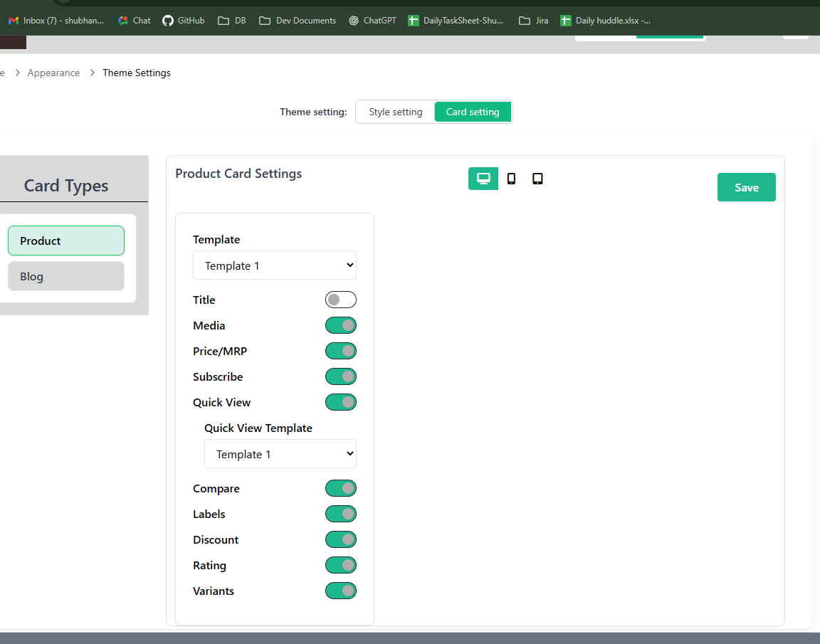Select Product card type

pos(66,241)
